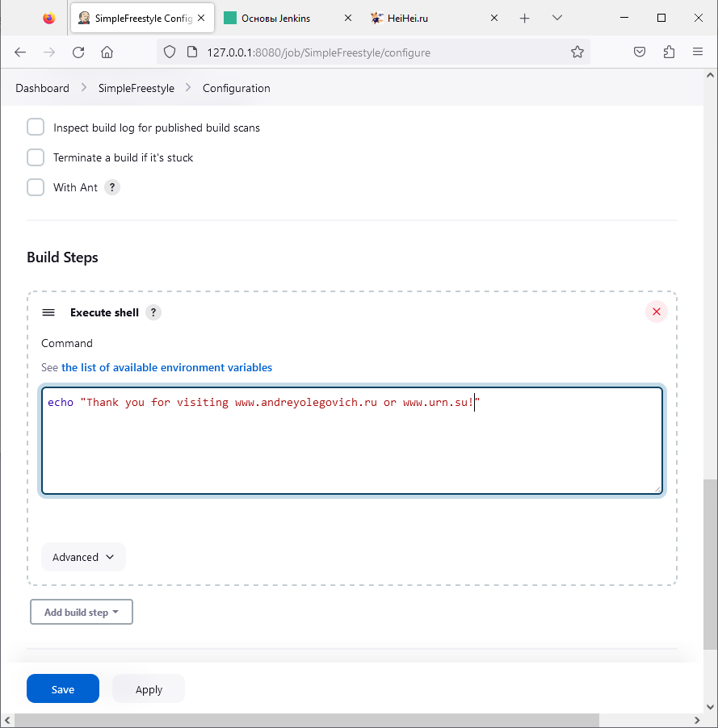Click the page info document icon in the address bar
This screenshot has width=718, height=728.
[x=192, y=52]
